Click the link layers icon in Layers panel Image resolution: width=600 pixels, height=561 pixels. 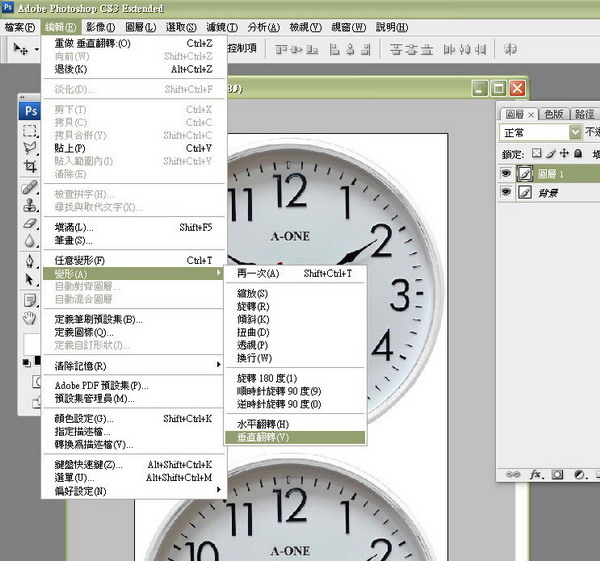(513, 475)
